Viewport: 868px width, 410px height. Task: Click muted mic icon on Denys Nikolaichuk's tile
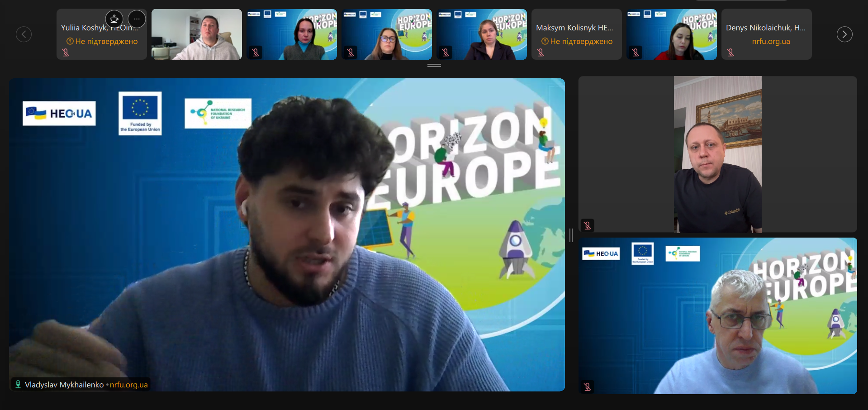click(730, 52)
